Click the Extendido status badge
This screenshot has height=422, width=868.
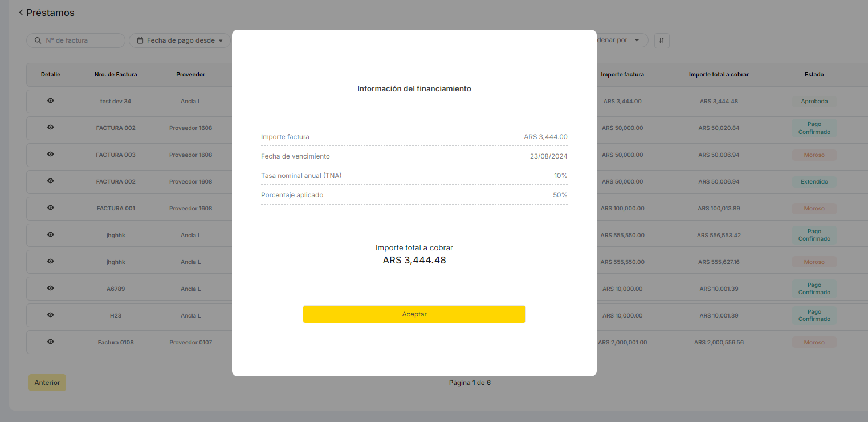814,181
